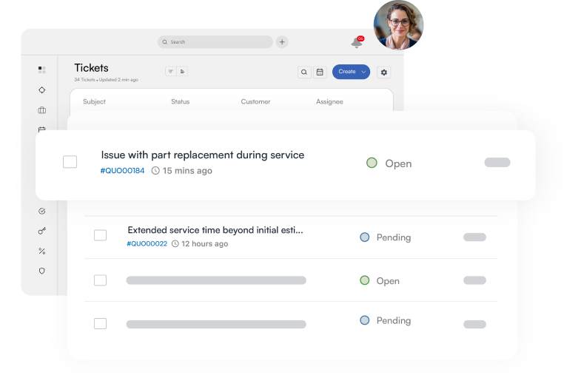Screen dimensions: 581x392
Task: Open ticket link #QUO00022
Action: click(x=147, y=243)
